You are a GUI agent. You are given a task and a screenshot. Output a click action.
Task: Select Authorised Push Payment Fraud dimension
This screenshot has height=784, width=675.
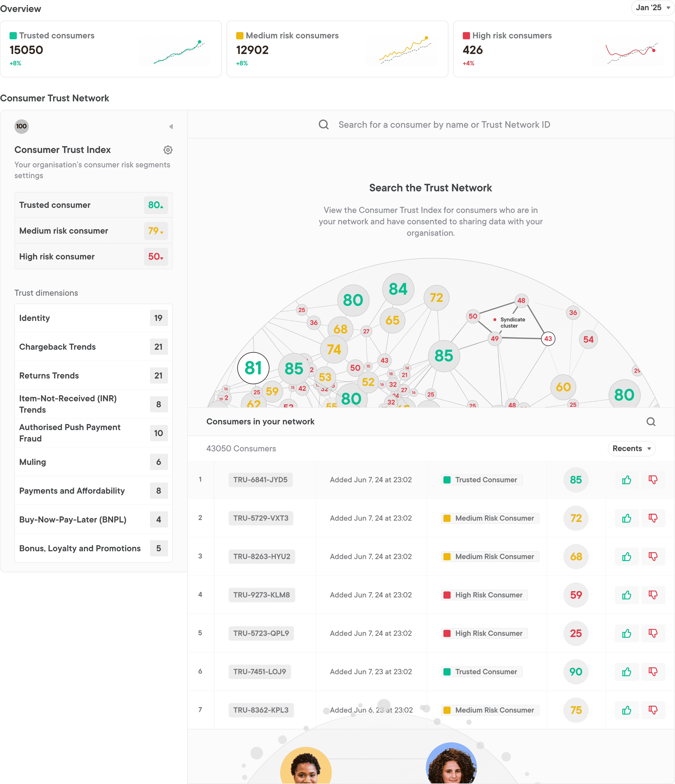[93, 433]
